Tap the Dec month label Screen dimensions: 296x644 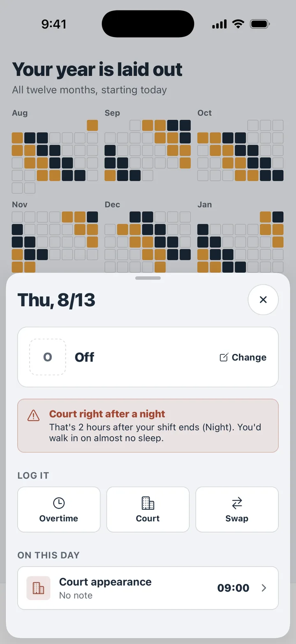pos(112,205)
